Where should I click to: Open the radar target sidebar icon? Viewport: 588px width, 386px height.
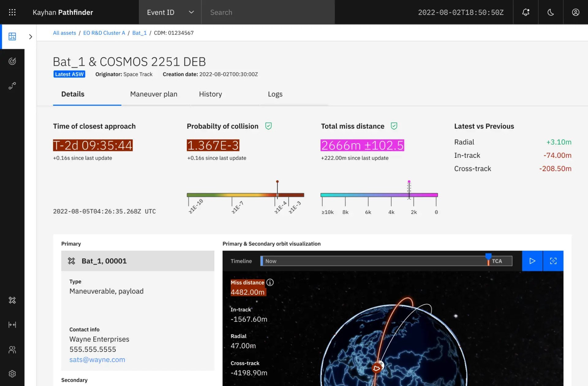point(12,61)
